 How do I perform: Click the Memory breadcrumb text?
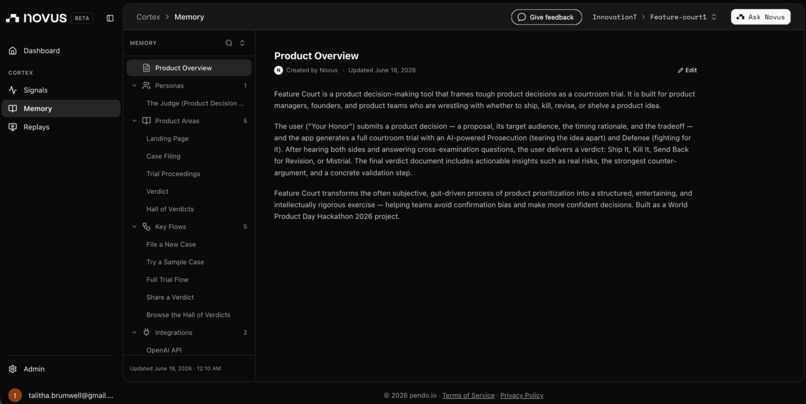coord(189,17)
